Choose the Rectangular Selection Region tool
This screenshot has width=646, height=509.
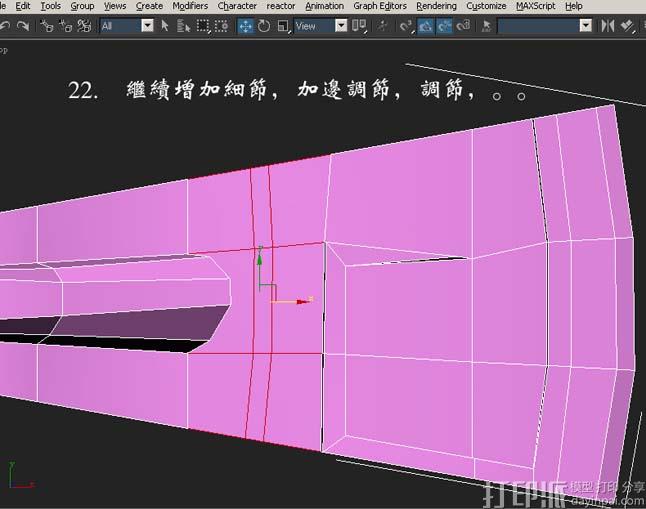coord(204,26)
